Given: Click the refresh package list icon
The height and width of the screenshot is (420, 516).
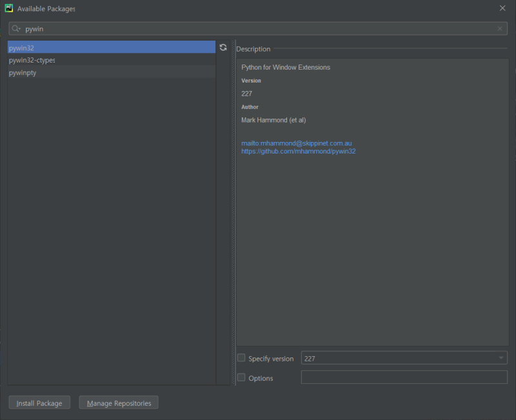Looking at the screenshot, I should 223,48.
